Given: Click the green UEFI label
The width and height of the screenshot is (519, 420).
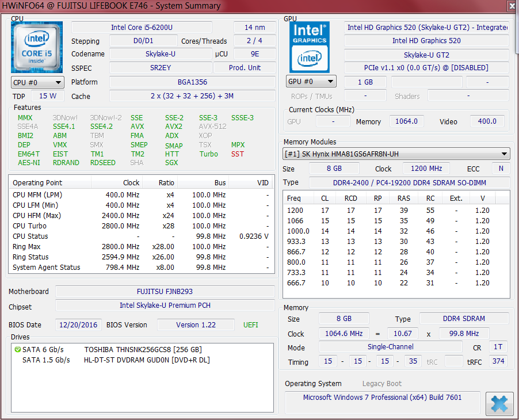Looking at the screenshot, I should pyautogui.click(x=250, y=325).
